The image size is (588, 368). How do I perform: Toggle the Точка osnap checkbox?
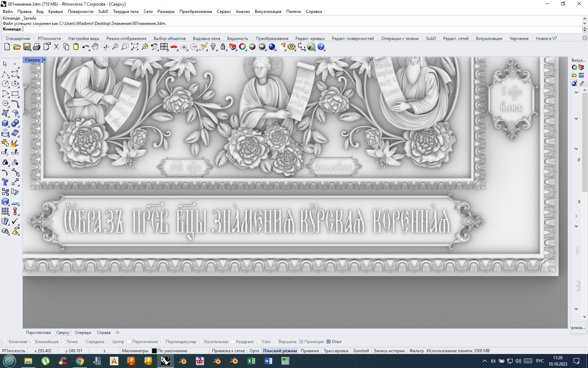(x=63, y=342)
